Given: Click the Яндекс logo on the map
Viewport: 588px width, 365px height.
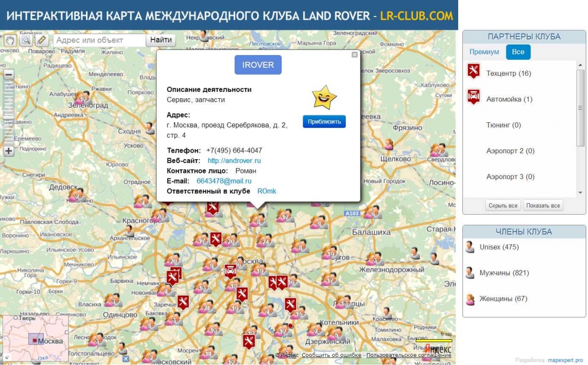Looking at the screenshot, I should pyautogui.click(x=438, y=349).
